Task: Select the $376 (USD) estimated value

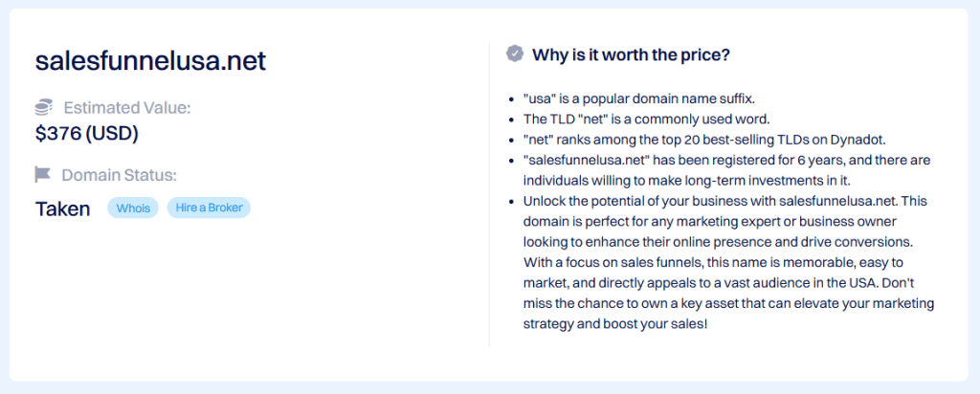Action: [87, 134]
